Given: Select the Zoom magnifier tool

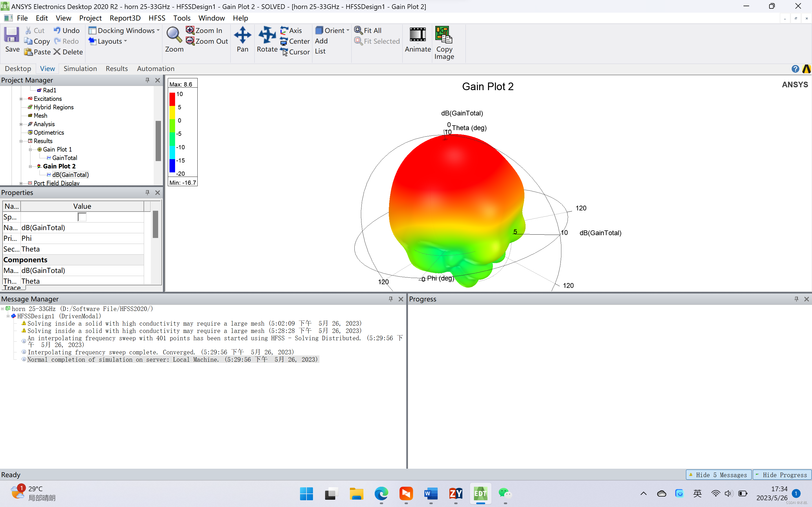Looking at the screenshot, I should 174,35.
